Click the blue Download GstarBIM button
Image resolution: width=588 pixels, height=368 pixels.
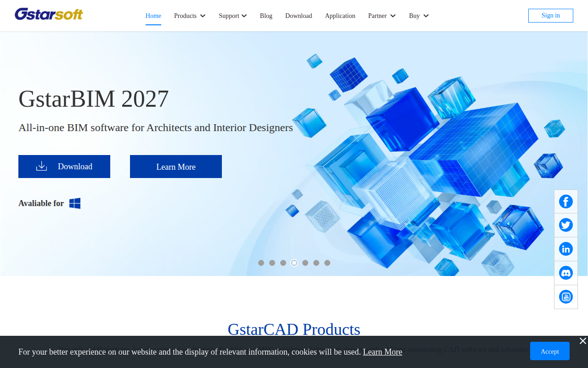(x=64, y=167)
